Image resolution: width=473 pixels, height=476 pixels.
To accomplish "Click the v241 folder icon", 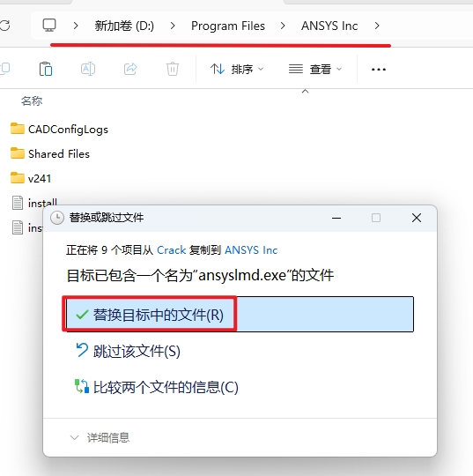I will (x=18, y=177).
